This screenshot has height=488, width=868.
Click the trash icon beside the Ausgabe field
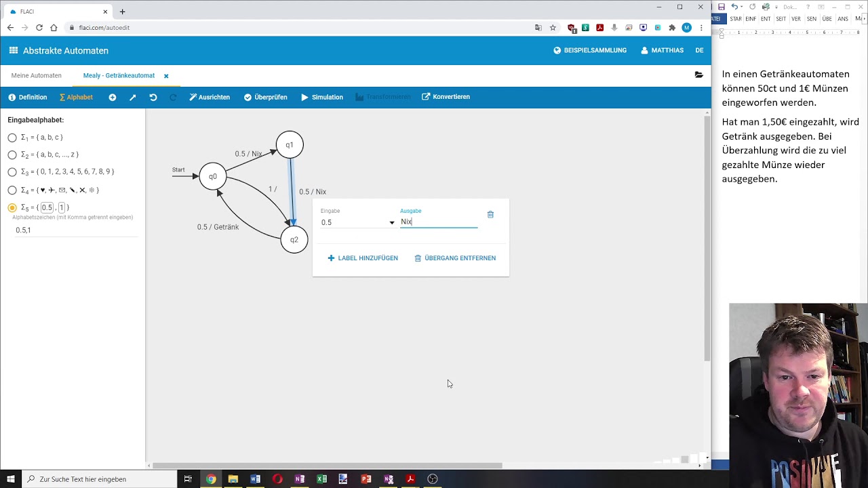tap(490, 215)
